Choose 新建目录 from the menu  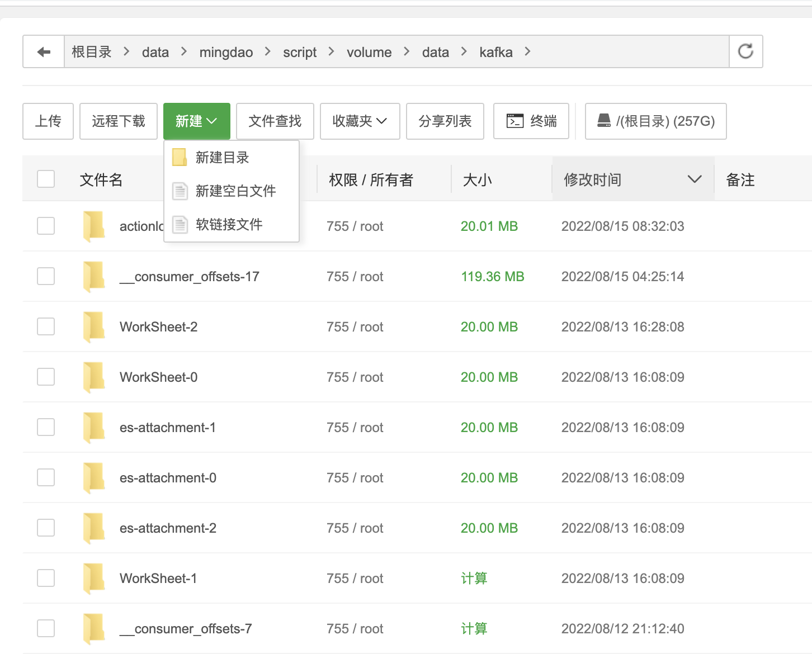pyautogui.click(x=222, y=158)
